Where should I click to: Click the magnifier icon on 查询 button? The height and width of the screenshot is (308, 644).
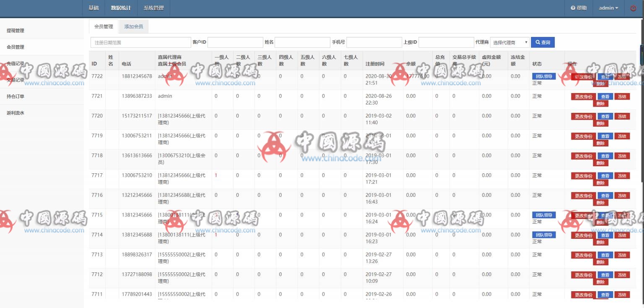tap(537, 42)
